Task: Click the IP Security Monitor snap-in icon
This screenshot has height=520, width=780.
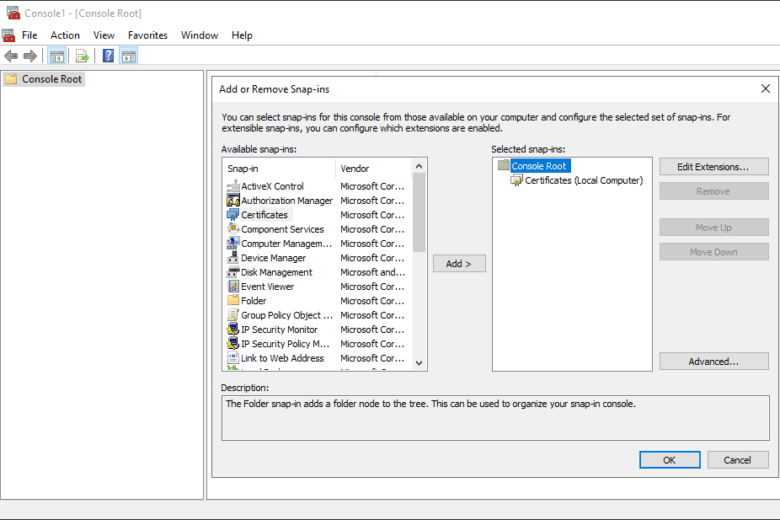Action: 233,329
